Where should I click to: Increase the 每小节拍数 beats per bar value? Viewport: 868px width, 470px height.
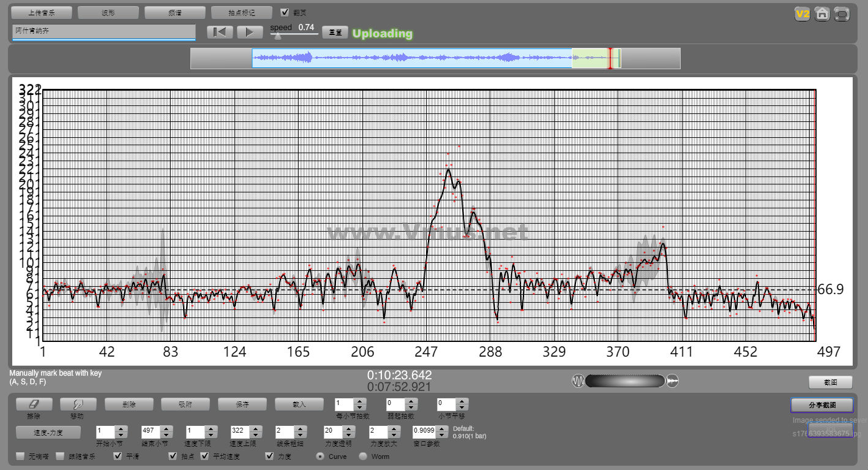360,401
